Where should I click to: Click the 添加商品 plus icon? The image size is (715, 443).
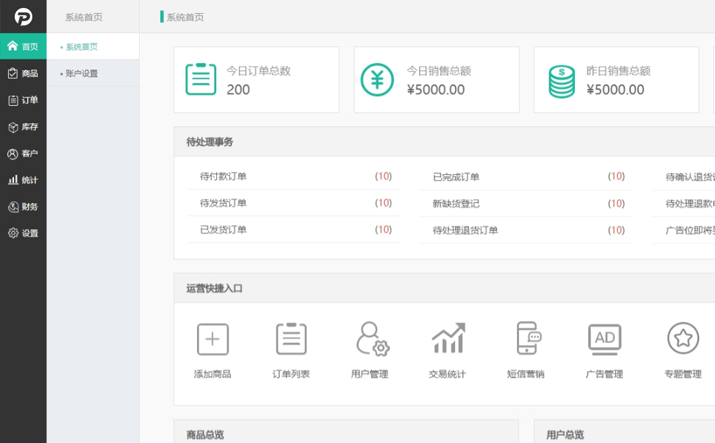212,339
